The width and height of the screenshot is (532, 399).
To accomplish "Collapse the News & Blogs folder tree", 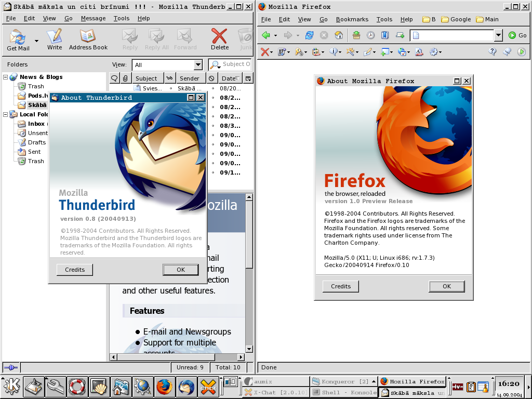I will click(6, 77).
